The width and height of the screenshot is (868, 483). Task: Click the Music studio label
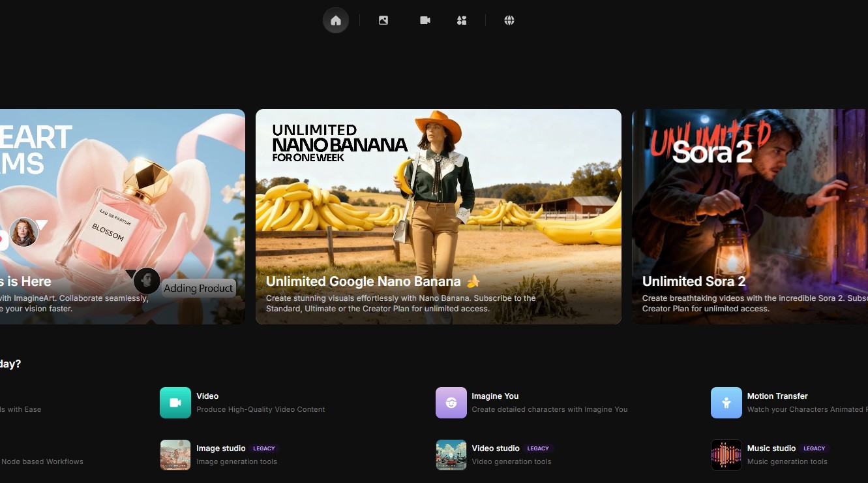(771, 448)
